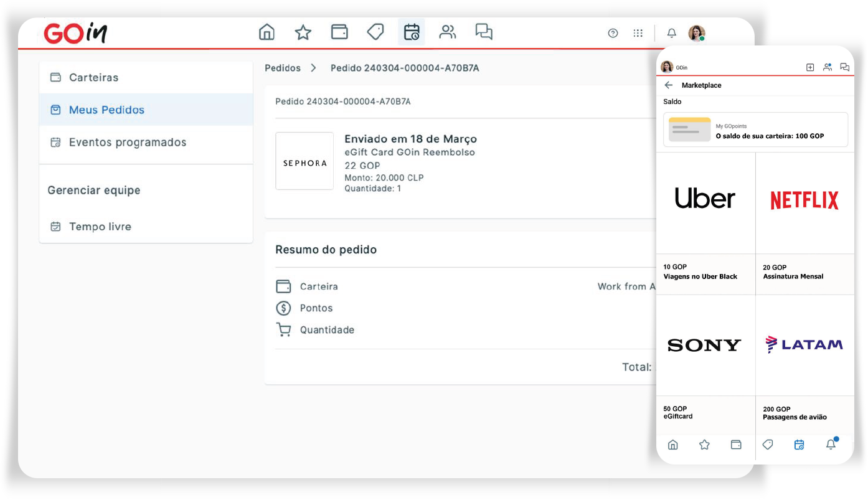Open the wallet icon in top navigation

click(x=339, y=32)
